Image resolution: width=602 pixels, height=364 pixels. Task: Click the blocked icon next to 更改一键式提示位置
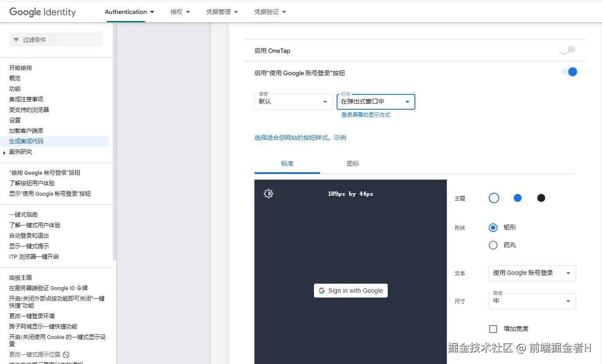(x=66, y=355)
